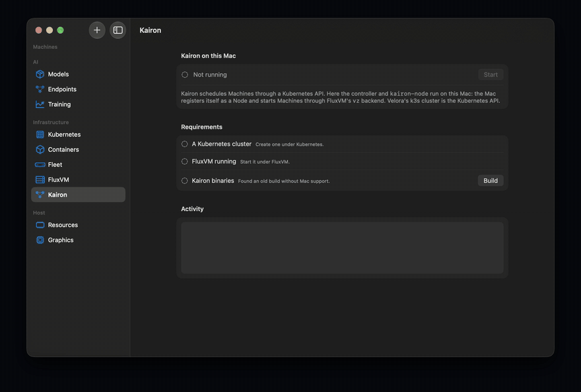Click the Containers box icon

[40, 150]
